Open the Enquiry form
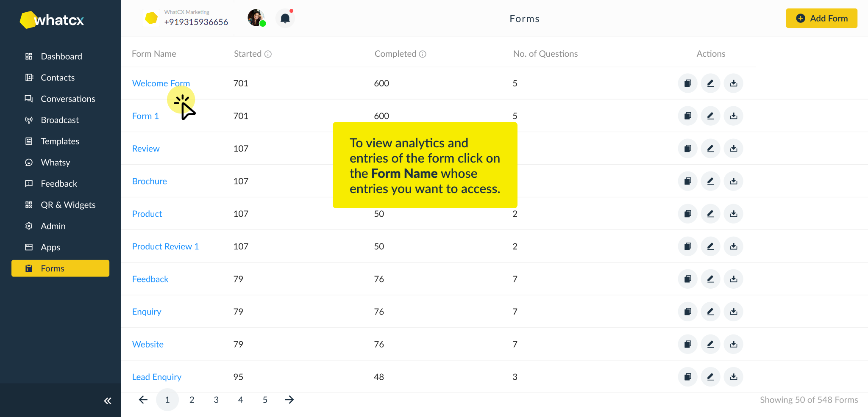Screen dimensions: 868x417 click(147, 311)
